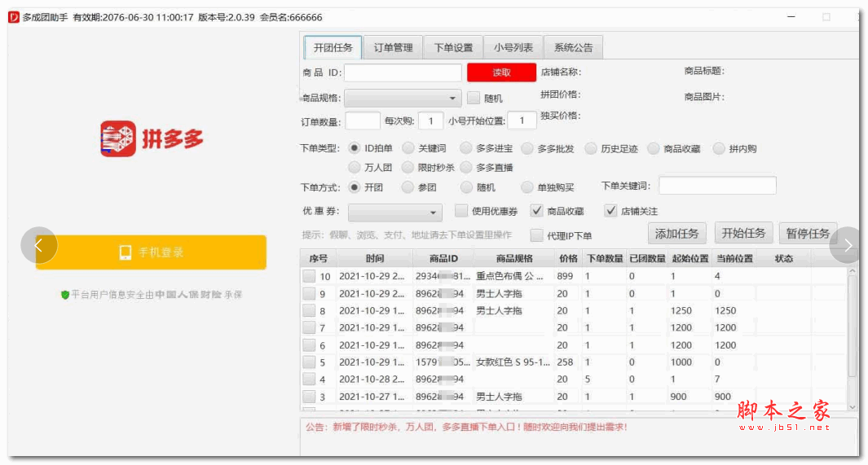
Task: Click the 每次购 quantity field
Action: point(430,121)
